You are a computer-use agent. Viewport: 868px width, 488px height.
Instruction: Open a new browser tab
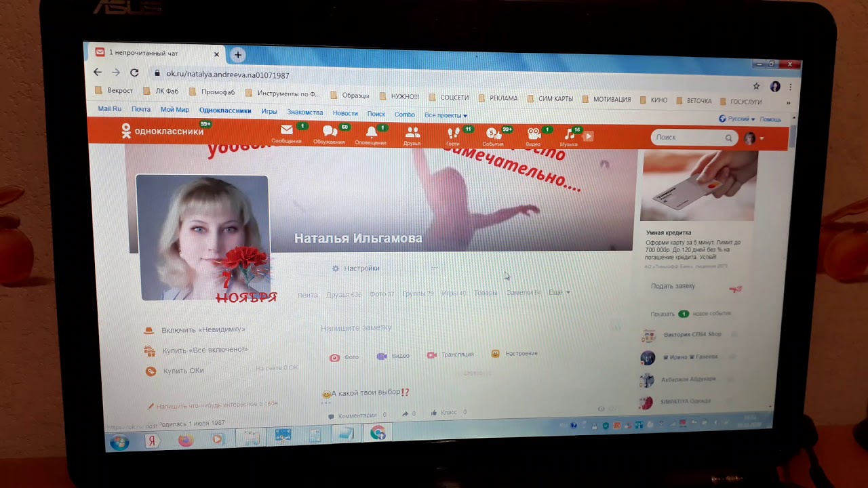pos(237,55)
